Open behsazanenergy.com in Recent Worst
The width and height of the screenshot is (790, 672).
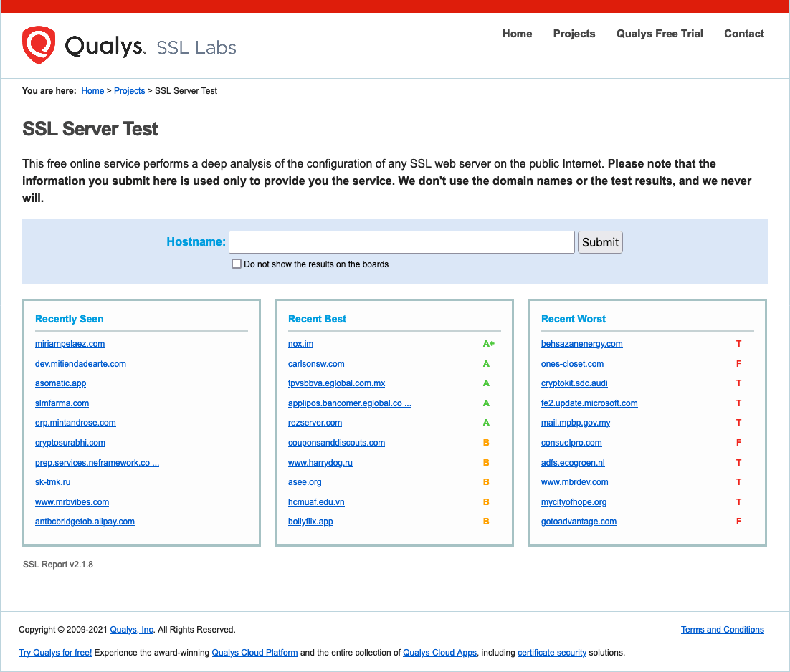pyautogui.click(x=582, y=344)
